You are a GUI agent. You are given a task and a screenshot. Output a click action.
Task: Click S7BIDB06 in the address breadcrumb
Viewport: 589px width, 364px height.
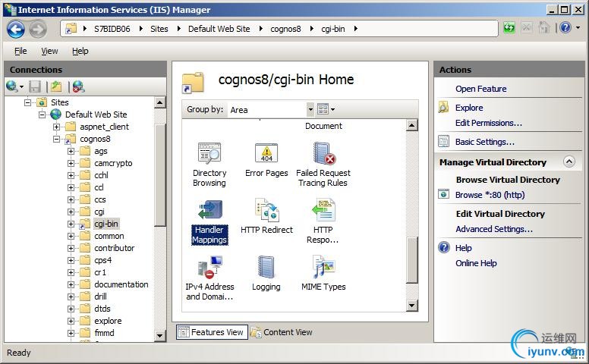[112, 29]
